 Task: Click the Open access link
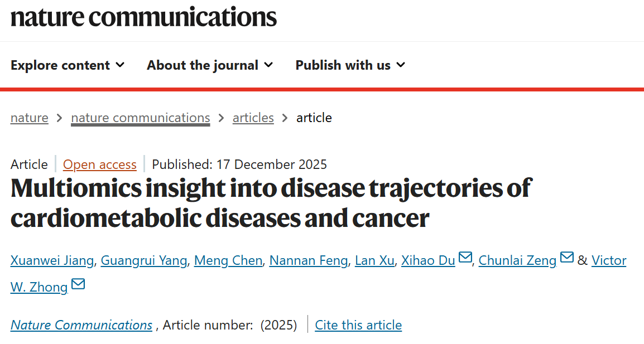99,164
